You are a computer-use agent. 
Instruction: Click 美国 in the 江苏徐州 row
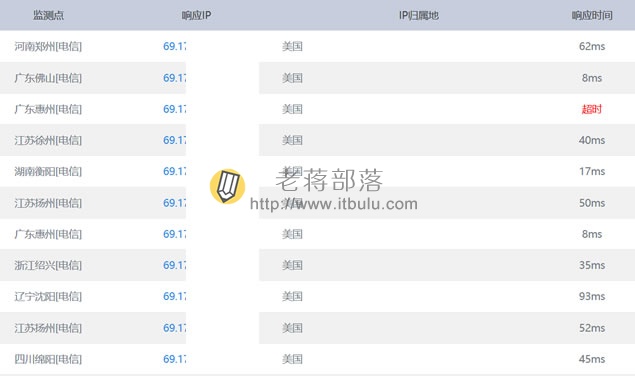(292, 140)
